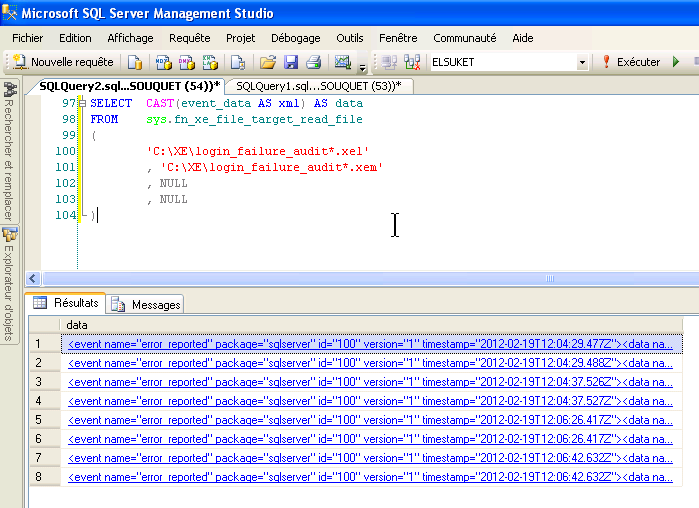Open the ELSUKET database dropdown
This screenshot has height=508, width=699.
tap(582, 62)
